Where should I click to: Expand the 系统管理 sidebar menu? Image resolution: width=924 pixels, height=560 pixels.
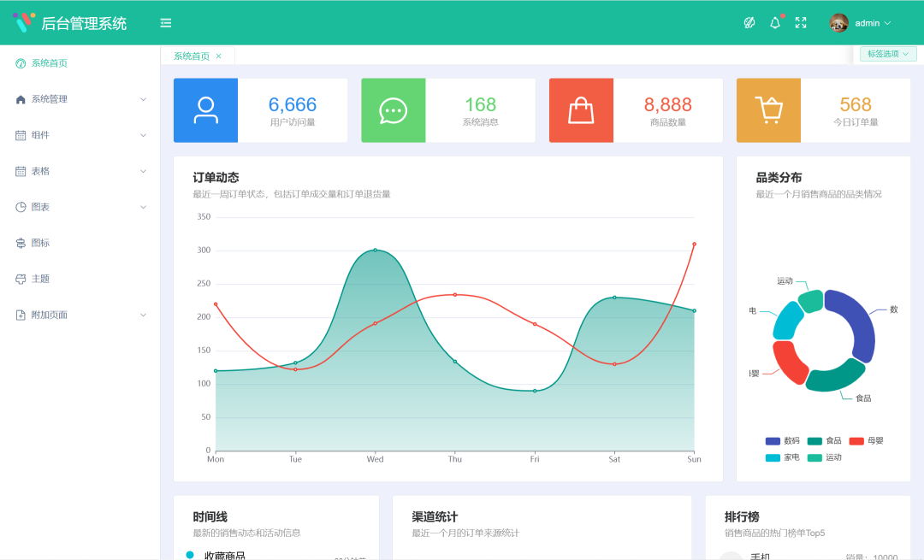pos(80,98)
